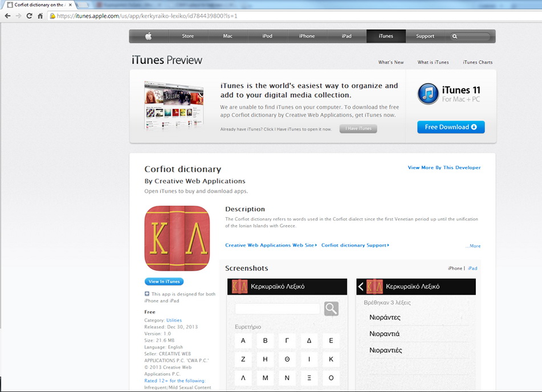Click the back chevron in second screenshot
Screen dimensions: 542x392
361,287
